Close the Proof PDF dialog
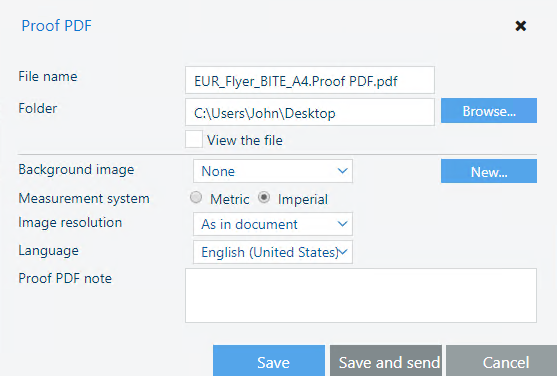The image size is (557, 376). click(520, 26)
